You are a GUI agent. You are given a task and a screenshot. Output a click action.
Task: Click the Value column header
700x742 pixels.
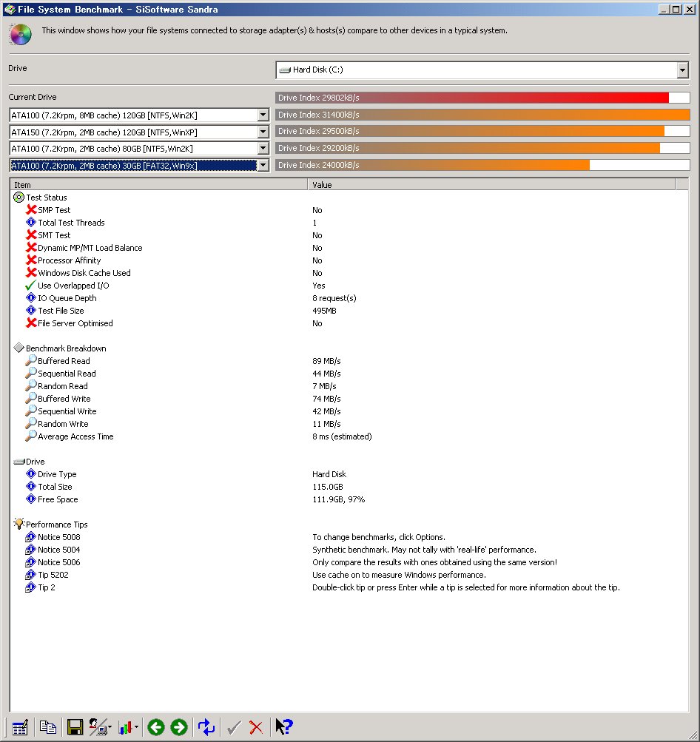[x=492, y=184]
